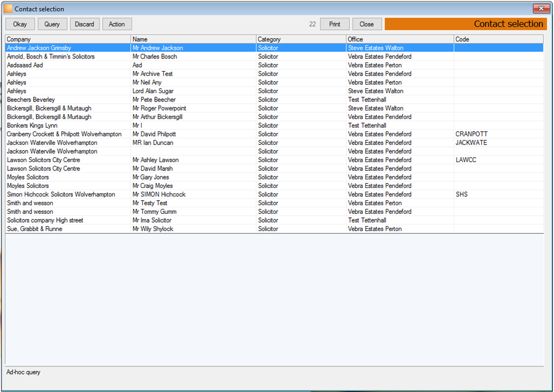Screen dimensions: 554x392
Task: Select the Sue, Grabbit & Runne row
Action: pos(274,229)
